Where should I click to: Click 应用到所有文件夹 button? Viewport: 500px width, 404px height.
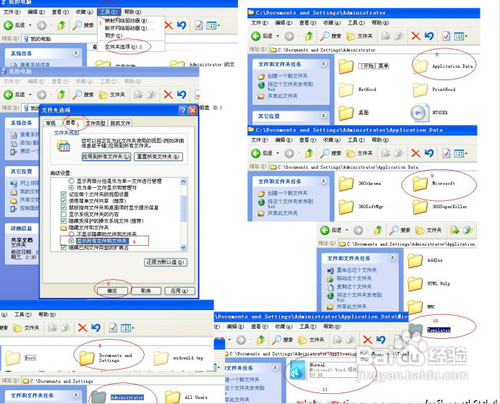click(106, 157)
